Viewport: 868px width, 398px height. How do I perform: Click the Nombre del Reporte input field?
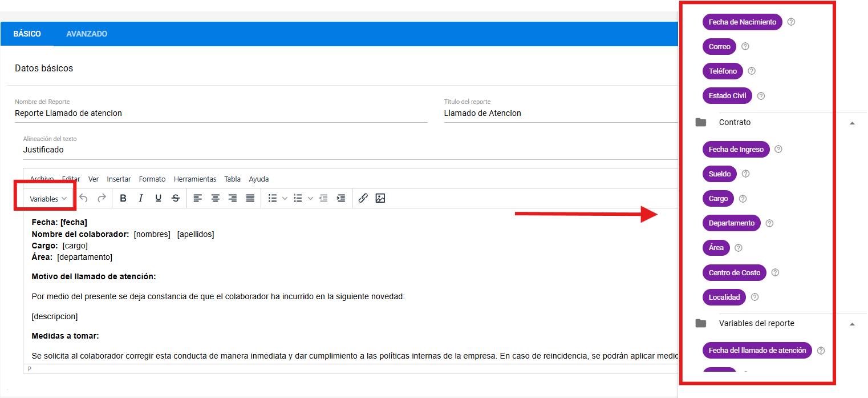[221, 113]
